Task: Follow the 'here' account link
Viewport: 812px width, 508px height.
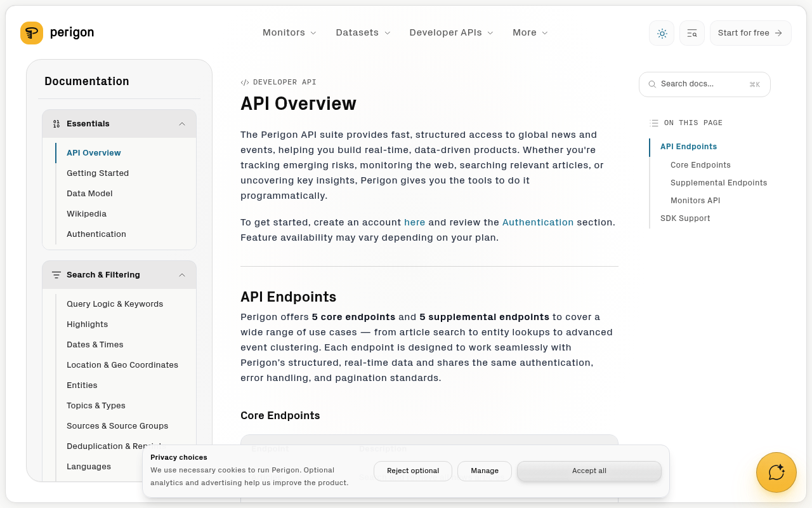Action: (415, 222)
